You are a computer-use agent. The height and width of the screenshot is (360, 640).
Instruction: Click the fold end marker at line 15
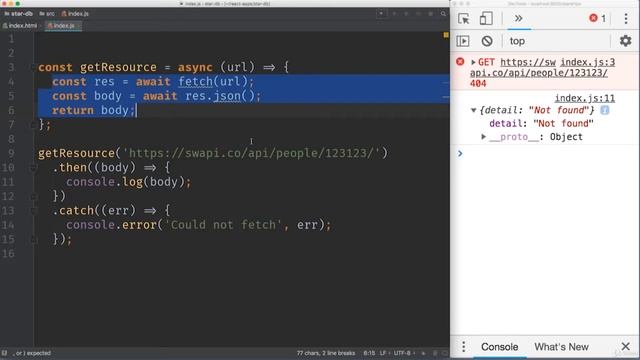[x=33, y=240]
